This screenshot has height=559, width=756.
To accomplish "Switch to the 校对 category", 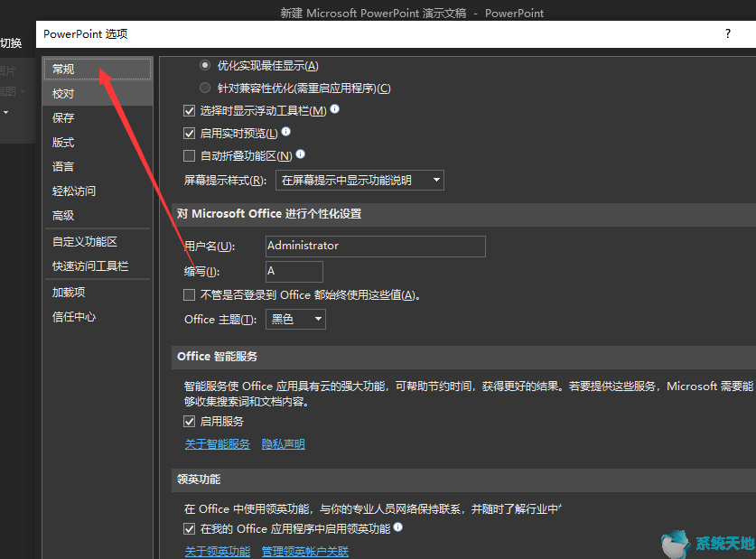I will tap(98, 94).
